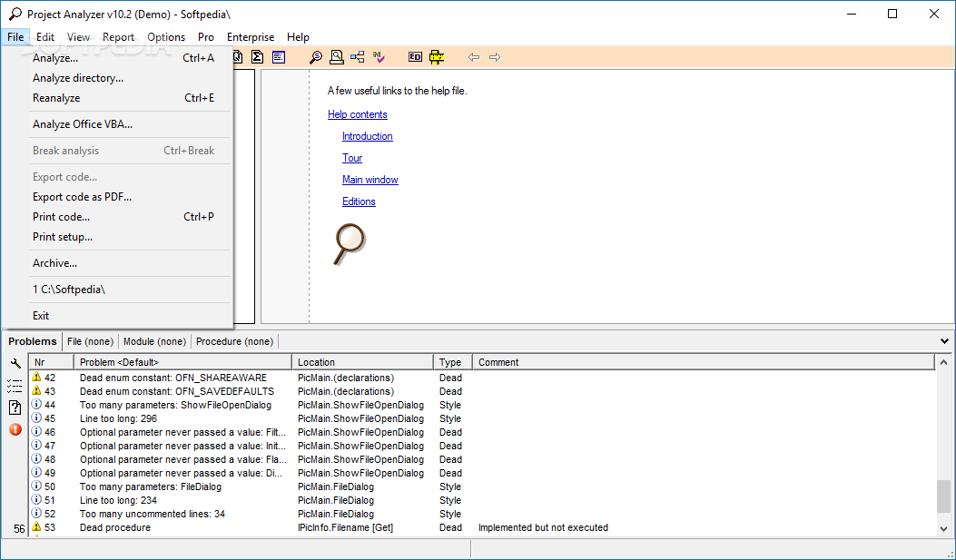This screenshot has width=956, height=560.
Task: Open the Edit menu
Action: (x=45, y=37)
